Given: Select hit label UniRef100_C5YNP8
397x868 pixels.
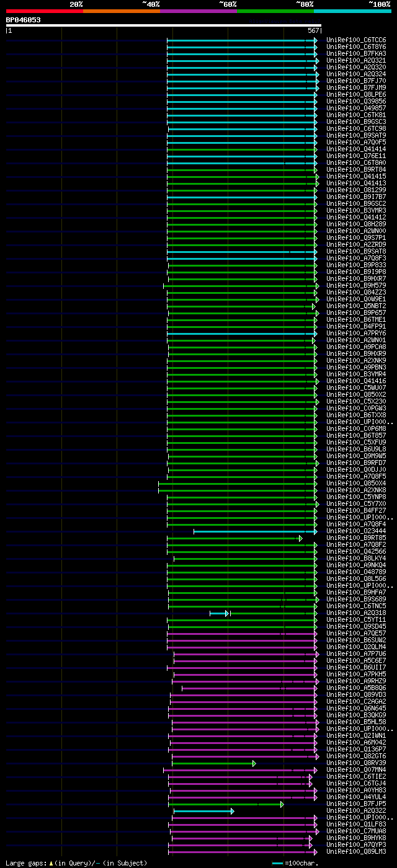Looking at the screenshot, I should [356, 497].
